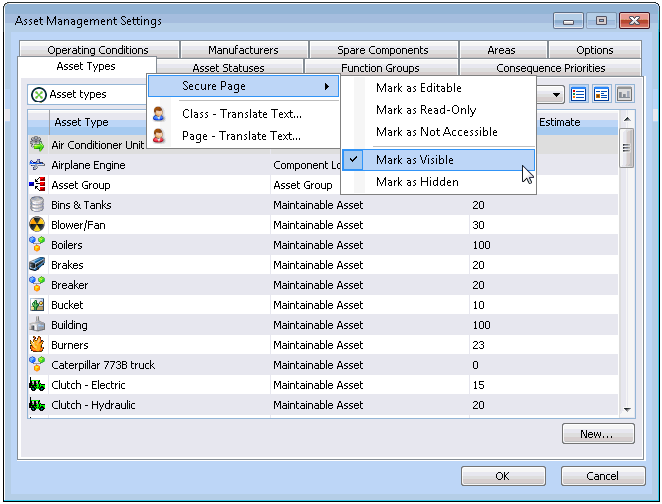Viewport: 662px width, 504px height.
Task: Select the Boilers row text
Action: point(67,245)
